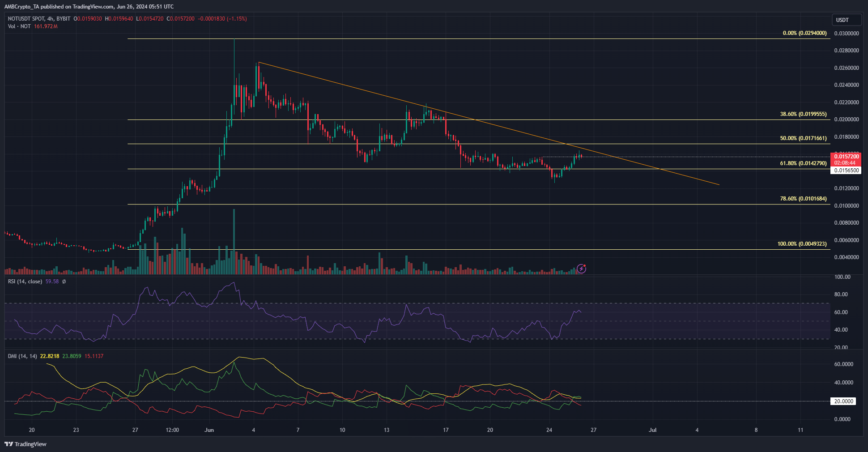The height and width of the screenshot is (452, 868).
Task: Click the 100.00% (0.0049323) Fibonacci label
Action: coord(802,244)
